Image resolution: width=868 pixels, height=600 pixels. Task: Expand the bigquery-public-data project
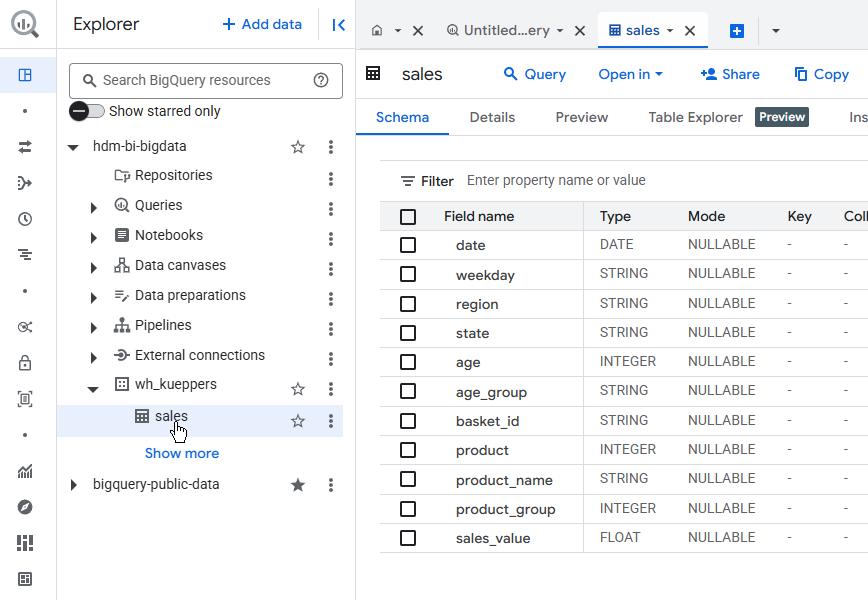click(73, 485)
